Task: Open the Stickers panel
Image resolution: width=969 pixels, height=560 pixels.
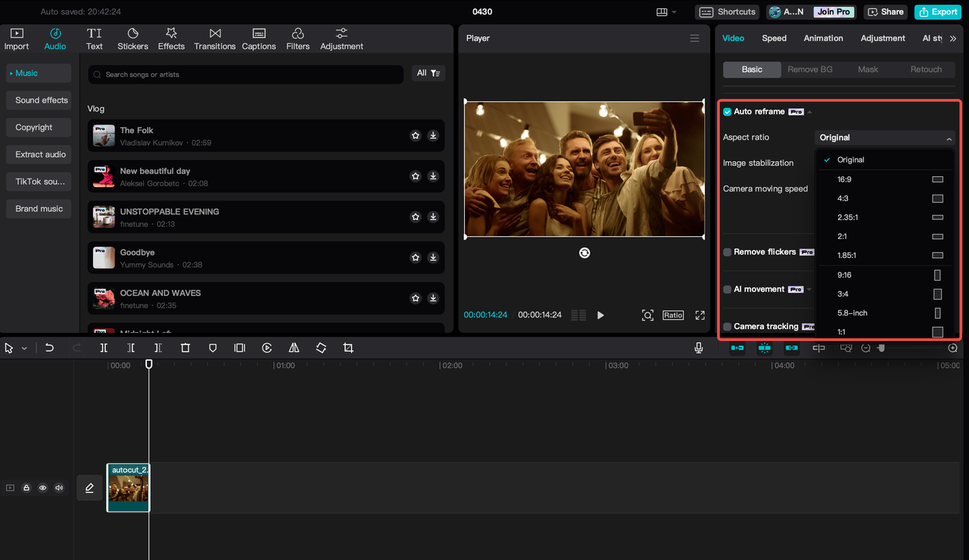Action: (132, 39)
